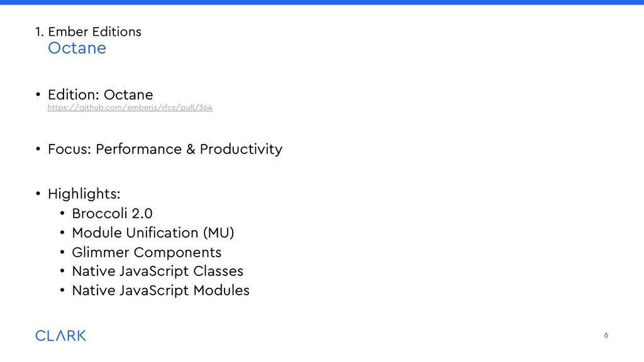Click the blue 'Octane' slide title
This screenshot has width=644, height=362.
tap(77, 48)
